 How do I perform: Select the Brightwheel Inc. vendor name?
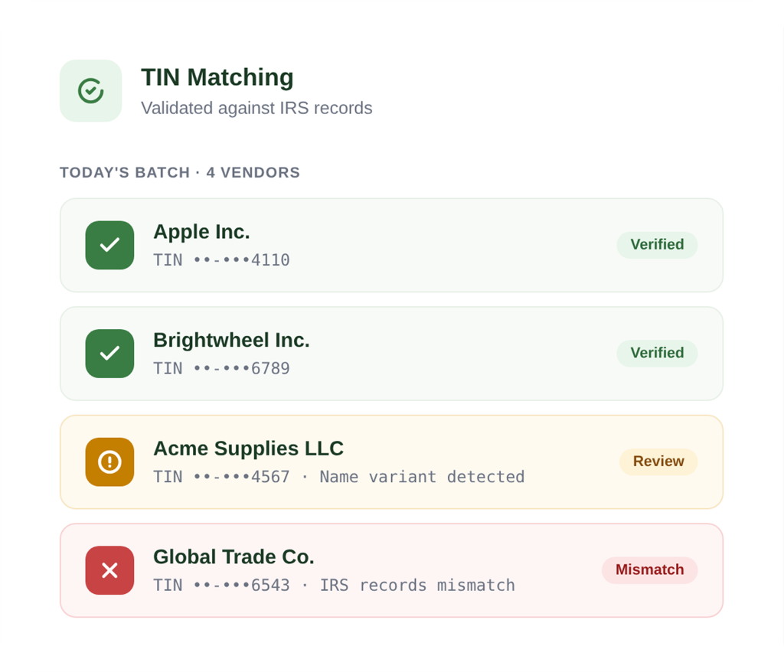pos(231,341)
